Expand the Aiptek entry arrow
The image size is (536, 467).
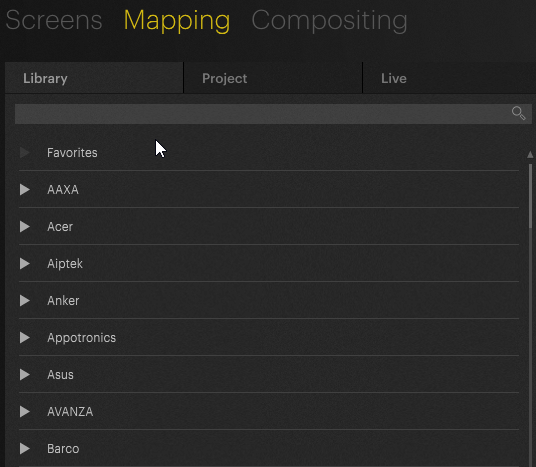click(x=25, y=264)
